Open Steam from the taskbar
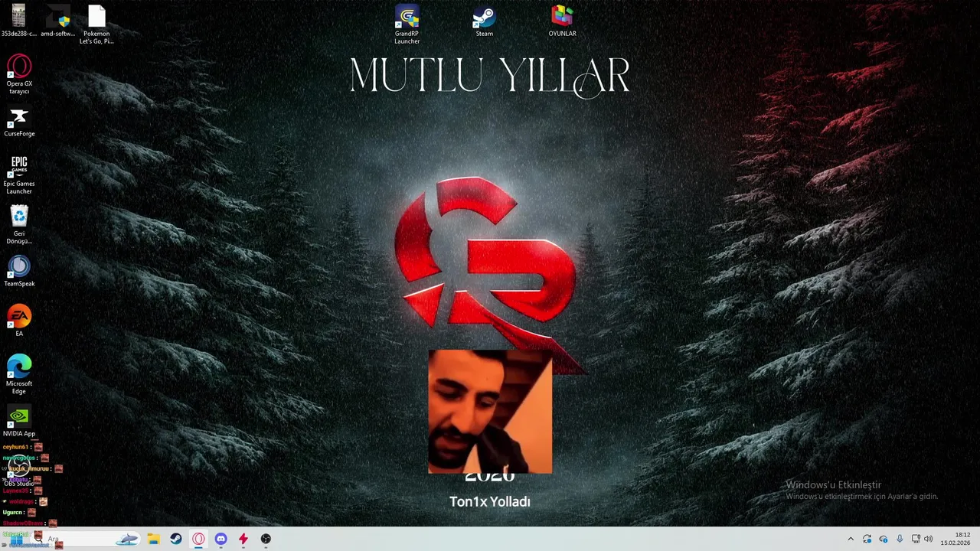Image resolution: width=980 pixels, height=551 pixels. 175,540
